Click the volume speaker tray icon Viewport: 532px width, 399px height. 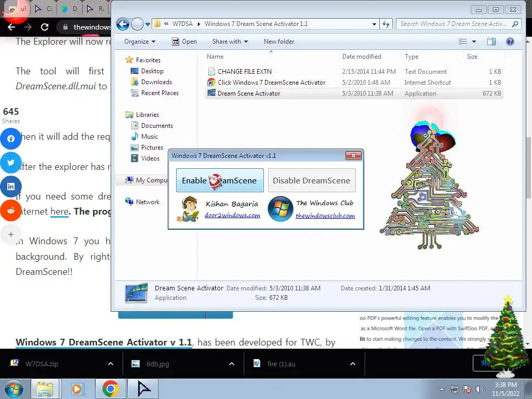tap(479, 389)
